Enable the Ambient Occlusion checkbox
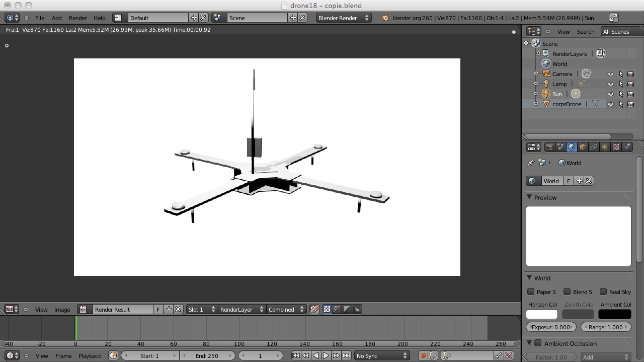Screen dimensions: 644x362 538,343
